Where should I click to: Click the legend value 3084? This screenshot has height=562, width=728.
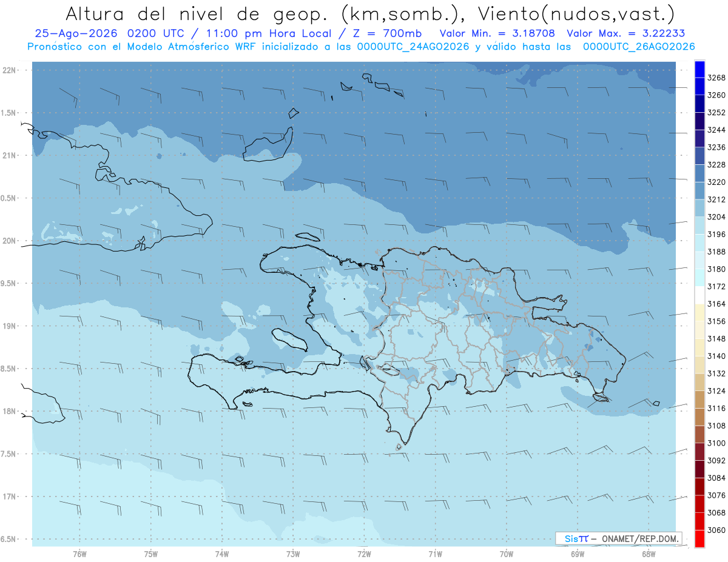point(716,478)
